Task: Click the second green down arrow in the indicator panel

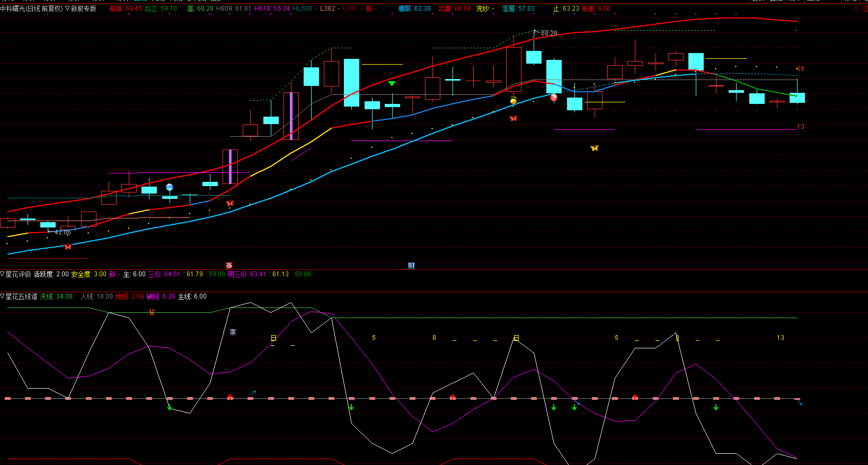Action: (351, 407)
